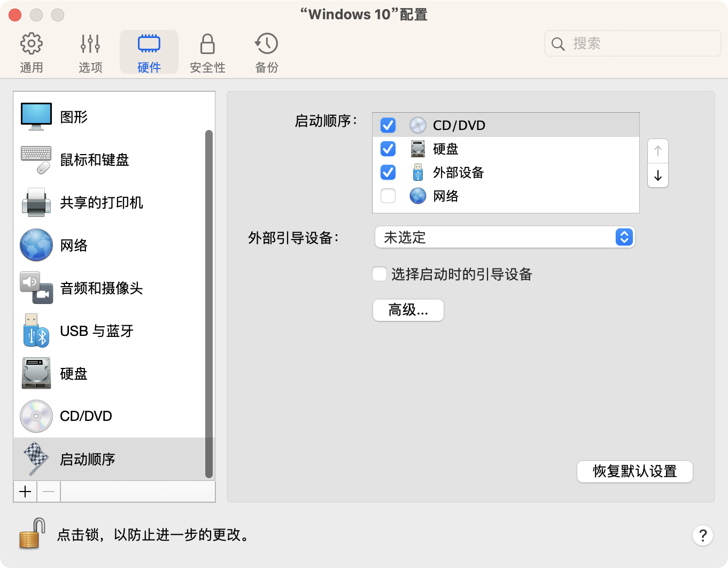Screen dimensions: 728x568
Task: Select the disc icon for CD/DVD sidebar
Action: click(x=36, y=416)
